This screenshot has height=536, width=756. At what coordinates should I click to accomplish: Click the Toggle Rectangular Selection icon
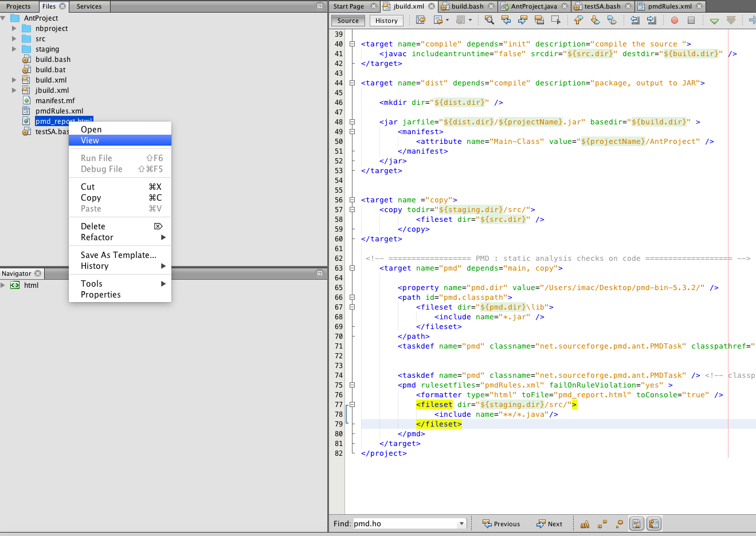coord(555,20)
